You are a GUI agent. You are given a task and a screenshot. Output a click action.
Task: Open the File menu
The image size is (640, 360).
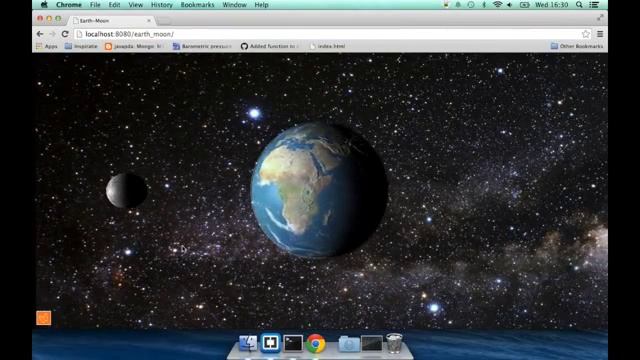(x=95, y=5)
